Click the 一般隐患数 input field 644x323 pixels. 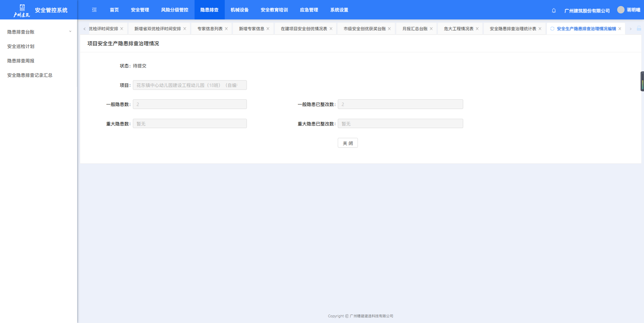[x=190, y=104]
